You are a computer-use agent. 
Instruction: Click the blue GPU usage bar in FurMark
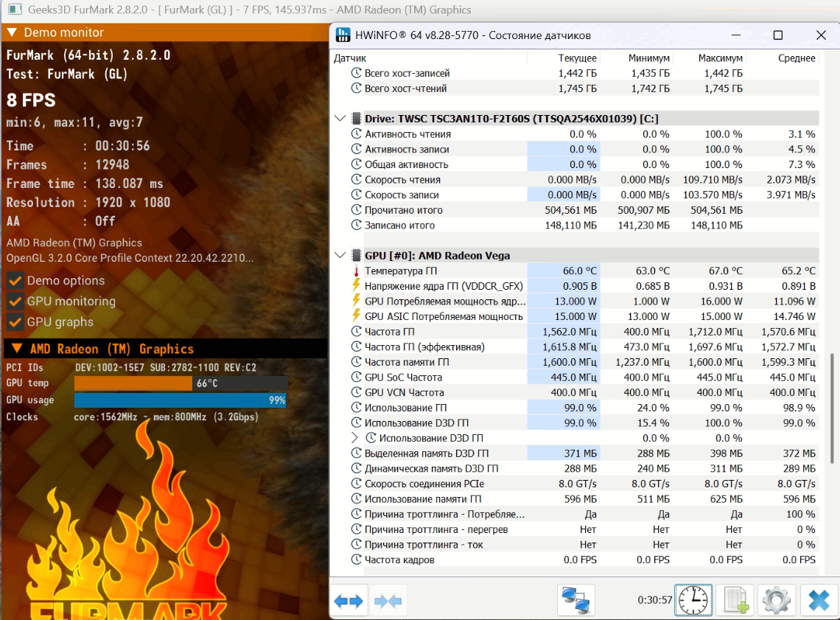click(180, 400)
